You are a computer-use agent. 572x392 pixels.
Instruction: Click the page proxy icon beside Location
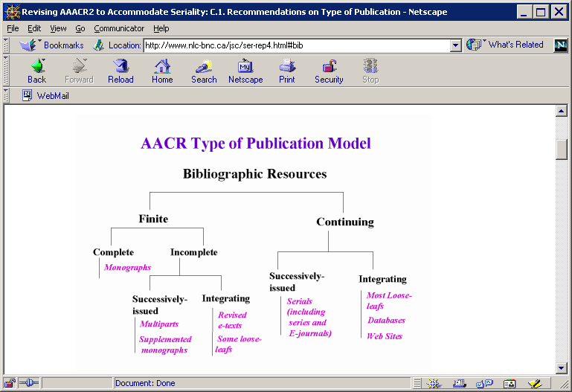tap(98, 45)
